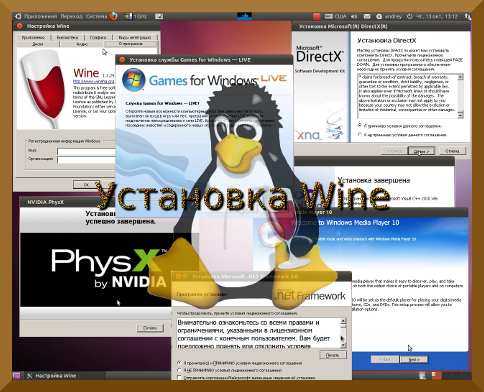
Task: Open the trash icon on bottom panel
Action: (422, 375)
